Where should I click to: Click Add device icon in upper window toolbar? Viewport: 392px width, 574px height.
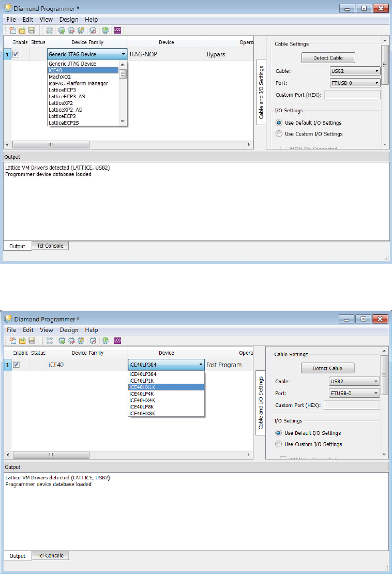(62, 31)
